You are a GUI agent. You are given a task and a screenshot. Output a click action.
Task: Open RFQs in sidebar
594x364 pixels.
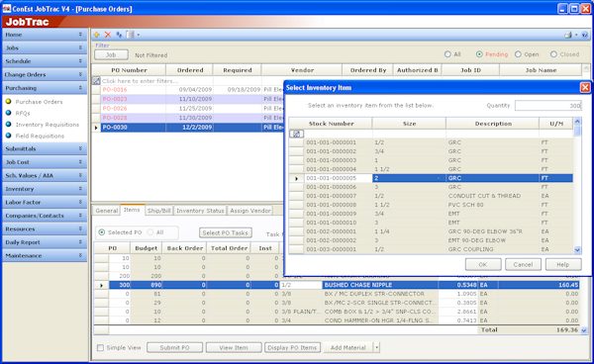click(x=23, y=113)
